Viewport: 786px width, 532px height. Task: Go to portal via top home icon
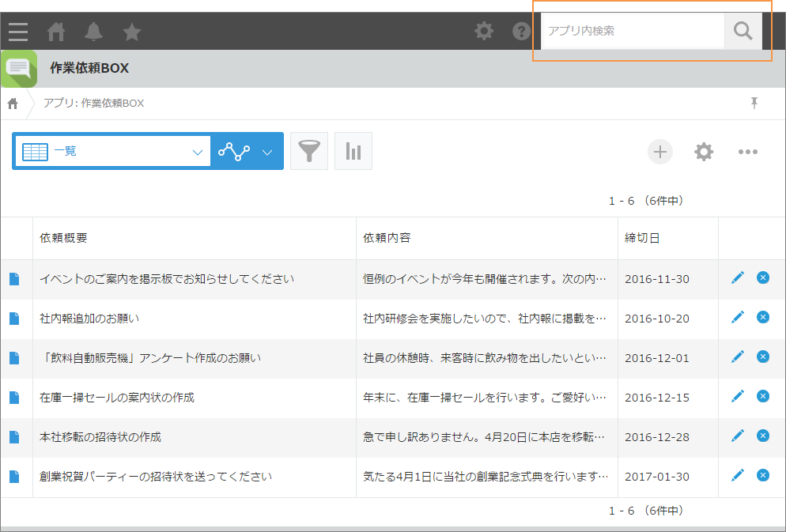(56, 32)
